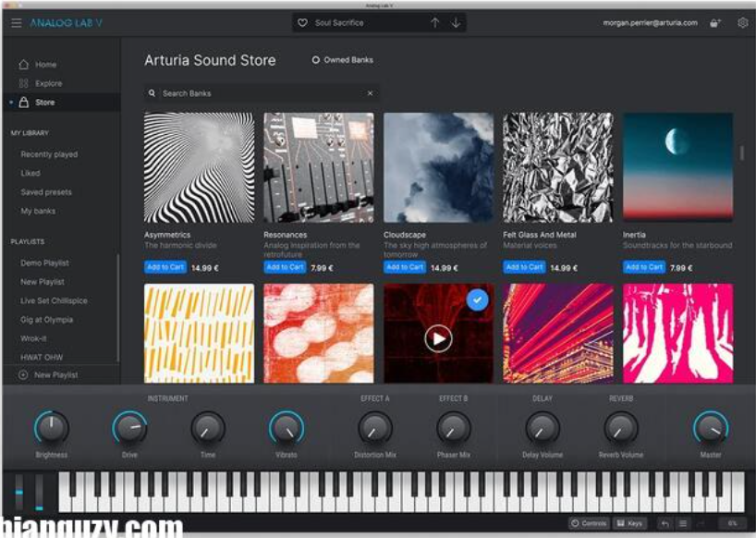Toggle the Owned Banks filter
The width and height of the screenshot is (756, 538).
pyautogui.click(x=343, y=60)
